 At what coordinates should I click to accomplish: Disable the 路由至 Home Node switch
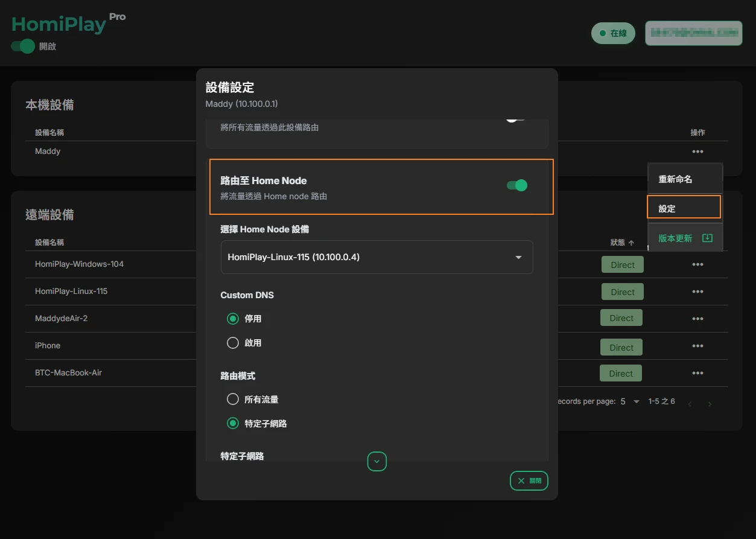[517, 185]
